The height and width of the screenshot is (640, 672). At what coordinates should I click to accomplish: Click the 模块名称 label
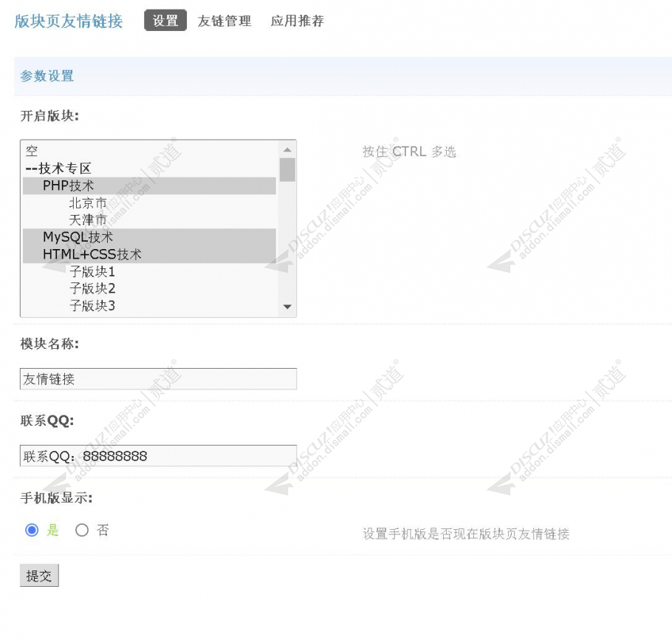click(49, 344)
